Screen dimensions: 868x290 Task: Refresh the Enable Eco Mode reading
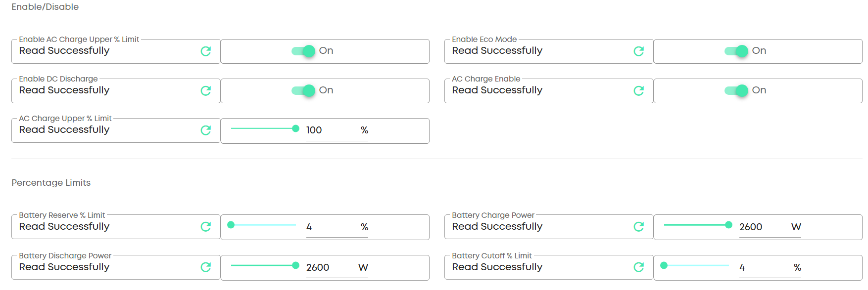click(x=639, y=51)
